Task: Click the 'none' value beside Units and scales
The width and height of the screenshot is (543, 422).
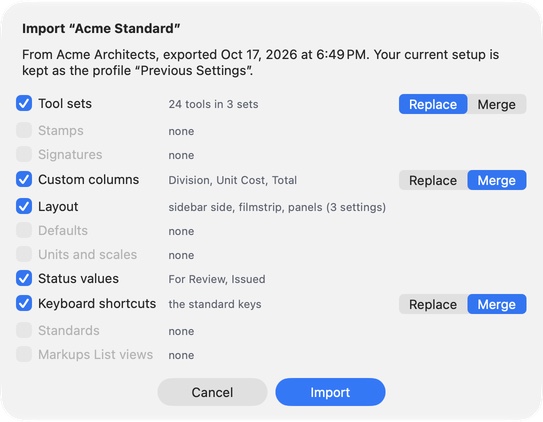Action: (x=181, y=255)
